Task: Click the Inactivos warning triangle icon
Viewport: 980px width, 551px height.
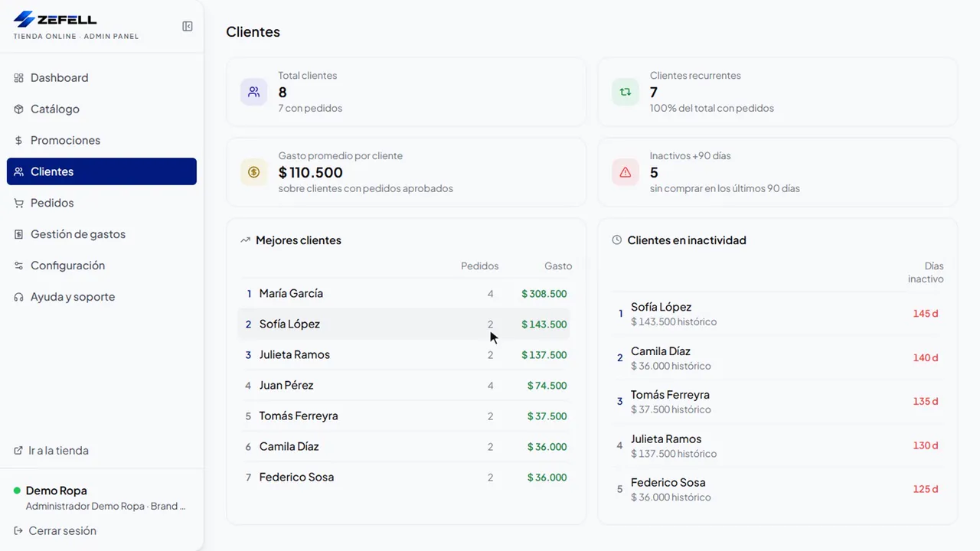Action: pos(626,172)
